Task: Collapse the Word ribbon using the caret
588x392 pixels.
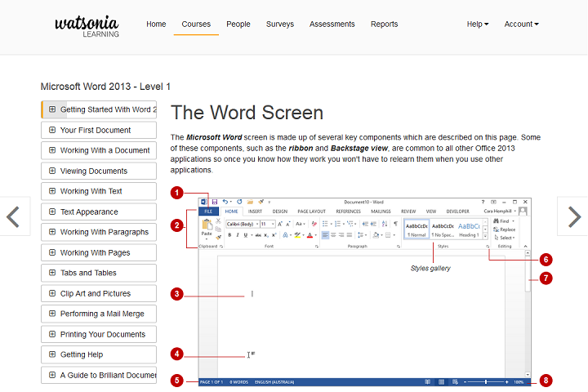Action: 525,246
